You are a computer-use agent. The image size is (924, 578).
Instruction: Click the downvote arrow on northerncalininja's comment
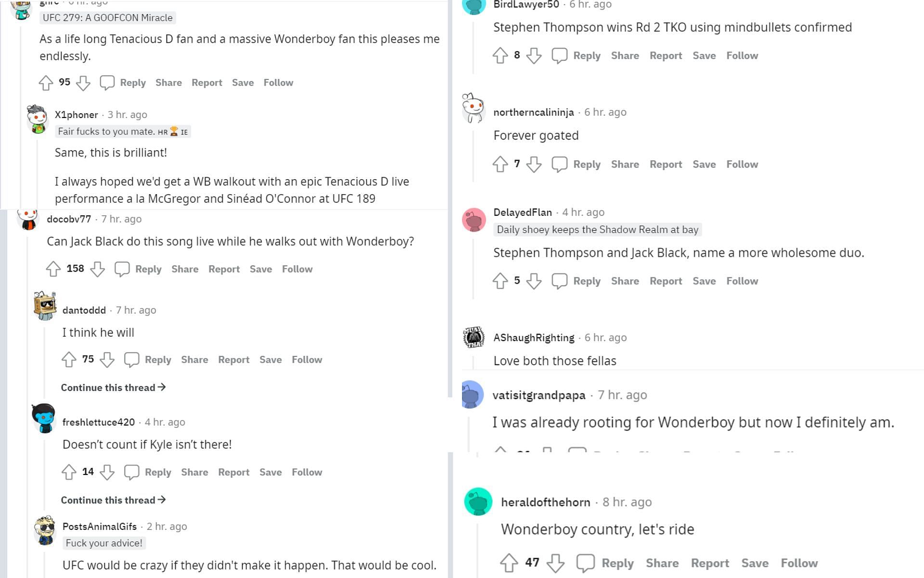[x=536, y=164]
